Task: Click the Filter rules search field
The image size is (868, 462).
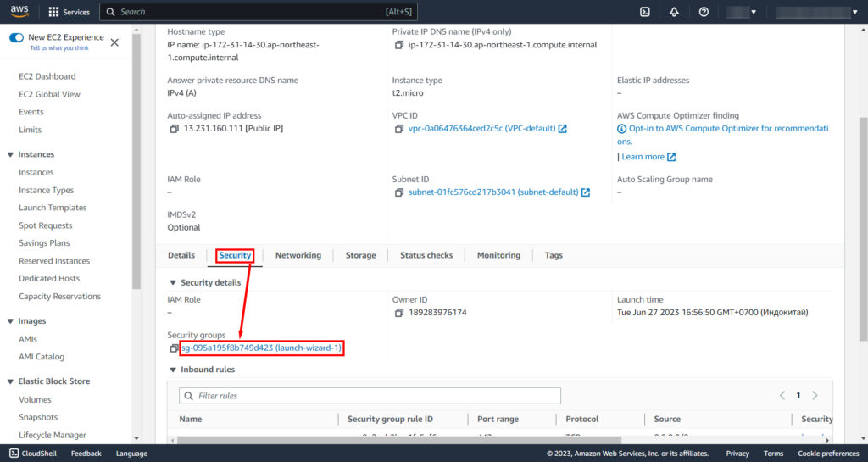Action: [x=370, y=396]
